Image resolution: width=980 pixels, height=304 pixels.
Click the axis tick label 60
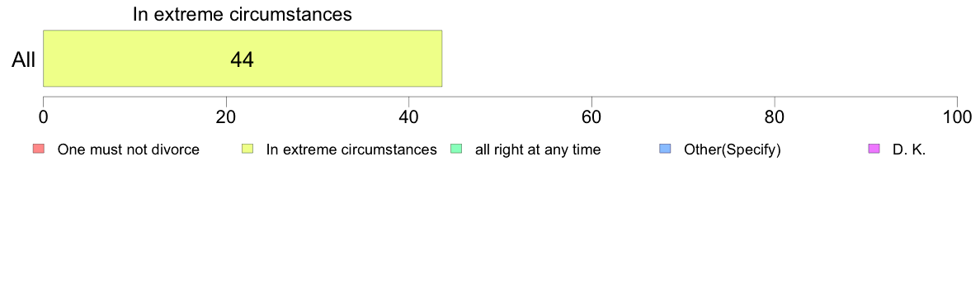tap(591, 116)
